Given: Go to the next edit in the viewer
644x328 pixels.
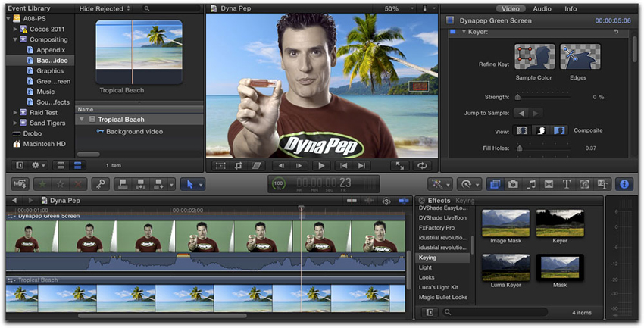Looking at the screenshot, I should click(361, 166).
